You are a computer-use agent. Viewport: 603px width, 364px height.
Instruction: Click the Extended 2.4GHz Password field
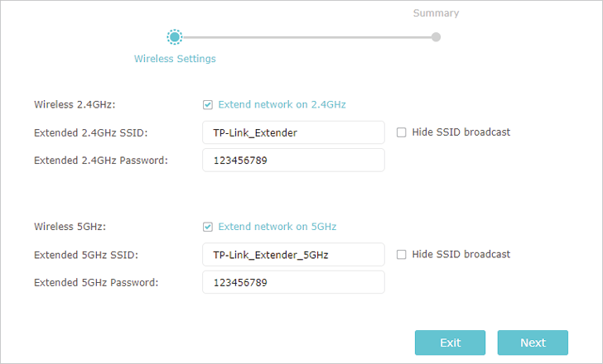pyautogui.click(x=293, y=160)
